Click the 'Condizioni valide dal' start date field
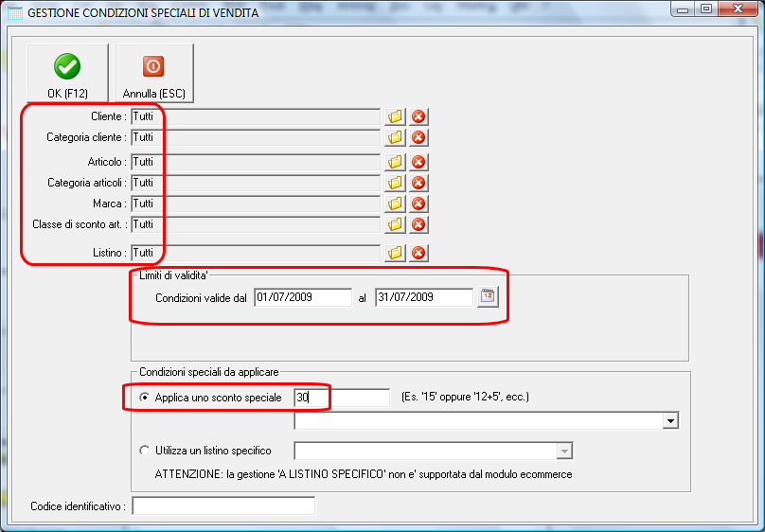 303,297
